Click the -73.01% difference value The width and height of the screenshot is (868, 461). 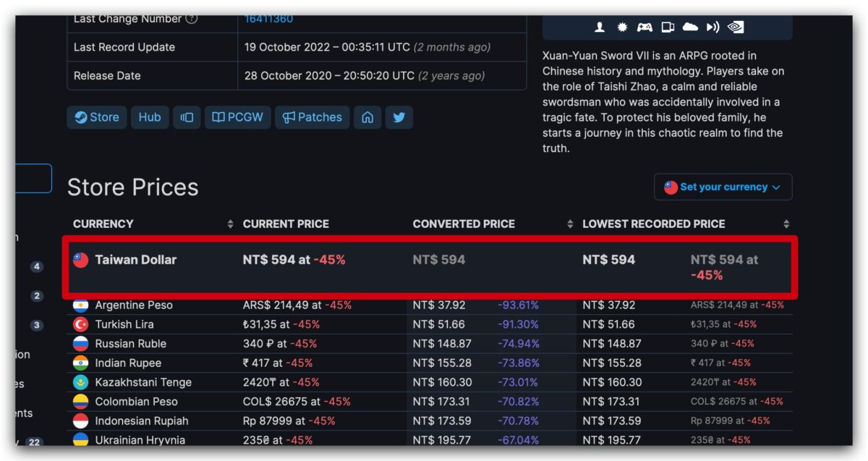(518, 382)
